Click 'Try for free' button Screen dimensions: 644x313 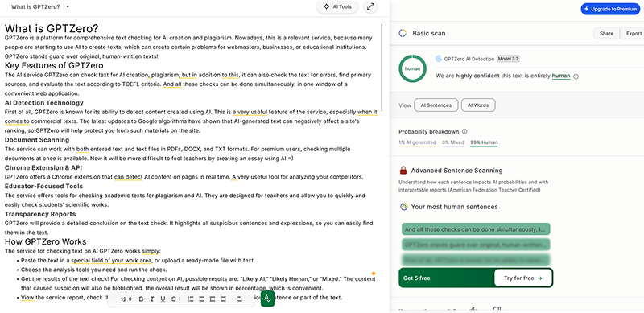click(x=523, y=278)
